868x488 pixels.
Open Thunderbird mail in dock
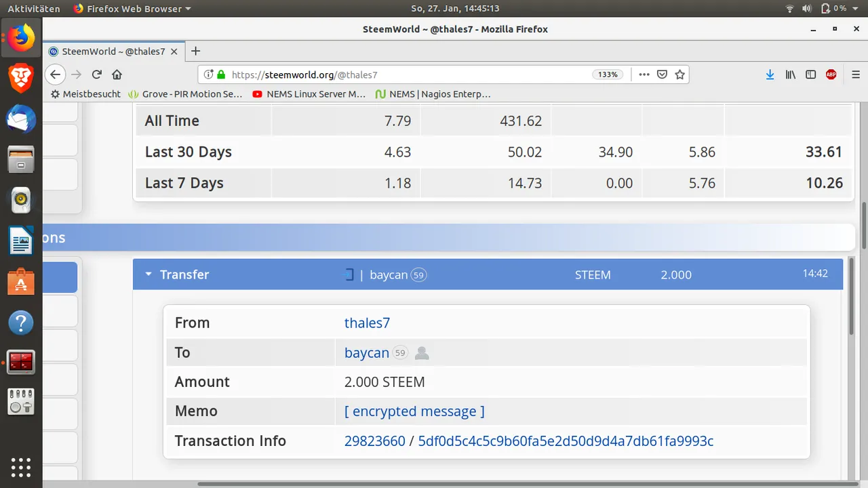[x=21, y=119]
